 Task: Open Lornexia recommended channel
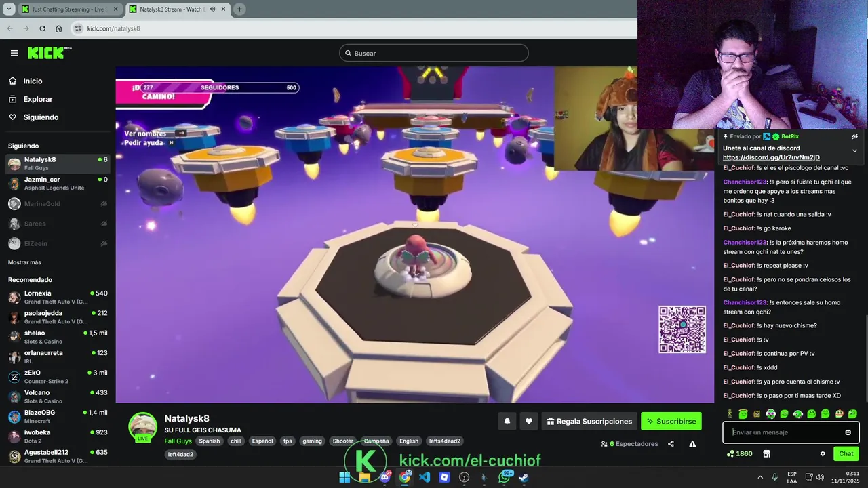pyautogui.click(x=58, y=297)
